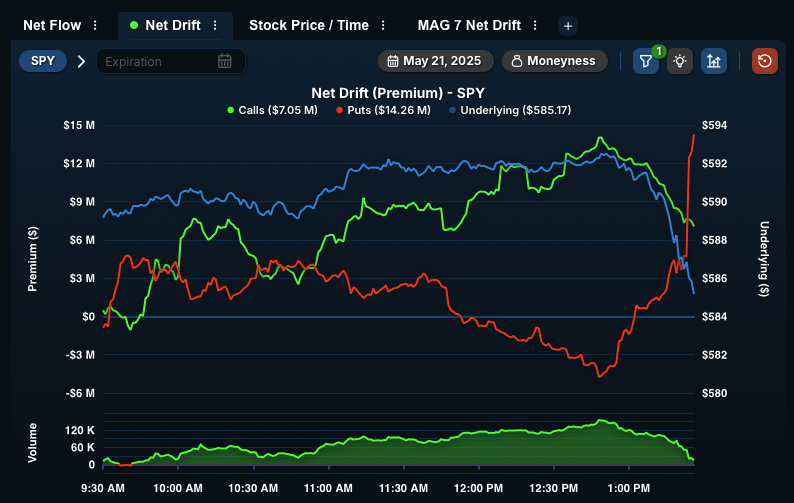
Task: Open Net Flow tab options menu
Action: [x=95, y=25]
